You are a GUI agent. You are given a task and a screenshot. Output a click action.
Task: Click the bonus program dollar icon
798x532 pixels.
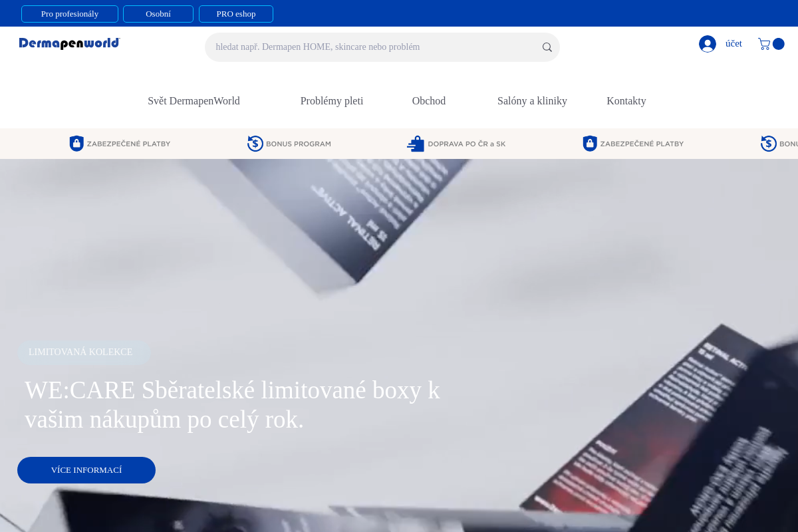tap(255, 144)
